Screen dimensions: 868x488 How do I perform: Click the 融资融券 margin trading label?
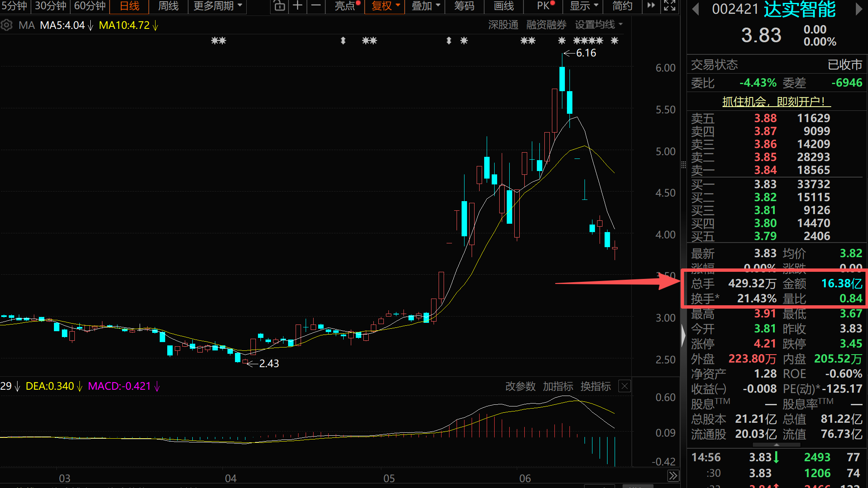point(546,25)
